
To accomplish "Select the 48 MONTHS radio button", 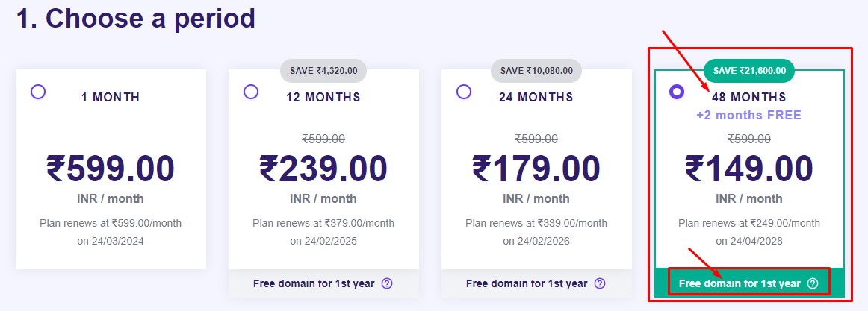I will click(x=677, y=92).
